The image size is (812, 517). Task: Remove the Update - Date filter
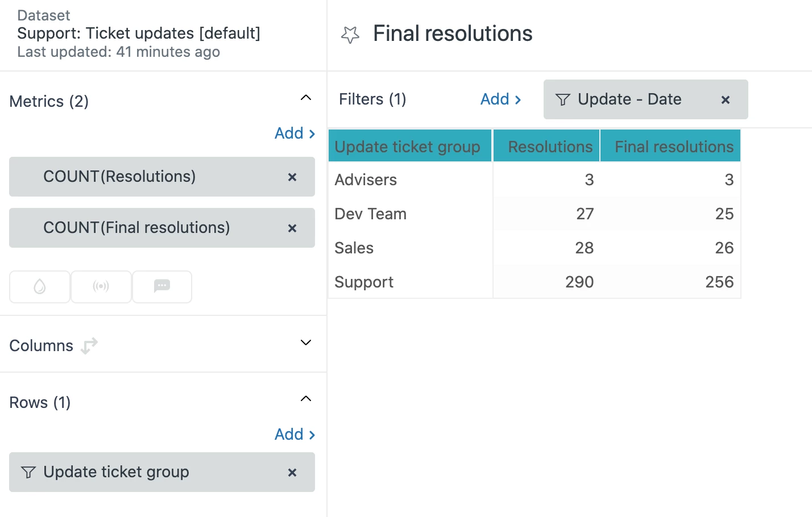pos(726,100)
